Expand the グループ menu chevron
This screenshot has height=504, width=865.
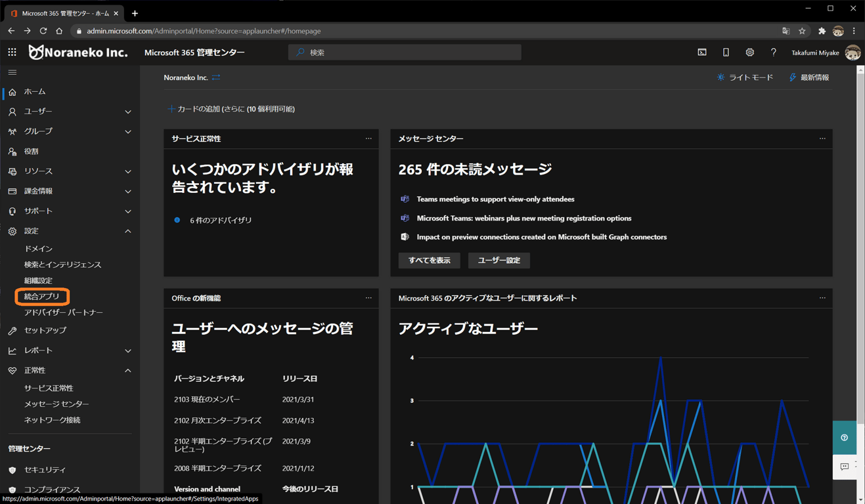pyautogui.click(x=128, y=131)
